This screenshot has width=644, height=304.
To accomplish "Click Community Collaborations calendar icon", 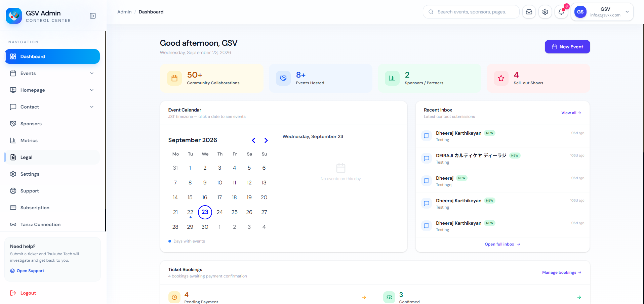I will pyautogui.click(x=174, y=78).
